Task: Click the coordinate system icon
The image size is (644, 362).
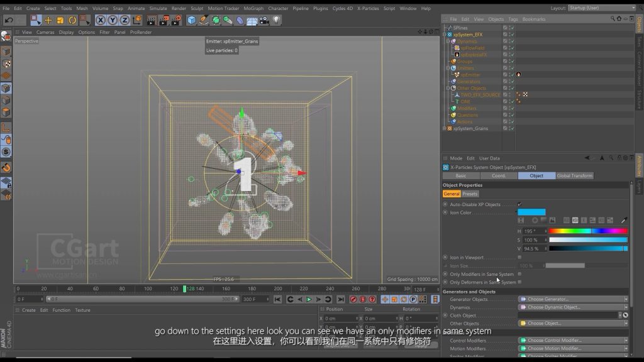Action: coord(136,19)
